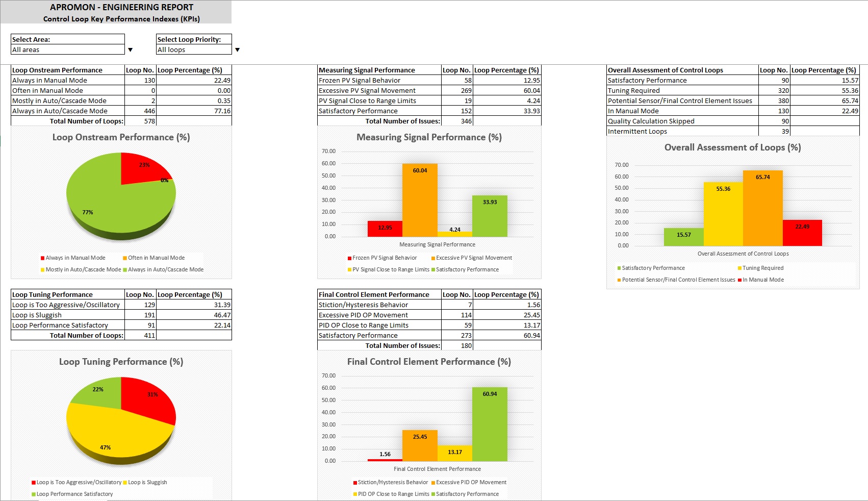Select the 'Total Number of Issues:' 180 value cell
868x501 pixels.
pyautogui.click(x=457, y=345)
